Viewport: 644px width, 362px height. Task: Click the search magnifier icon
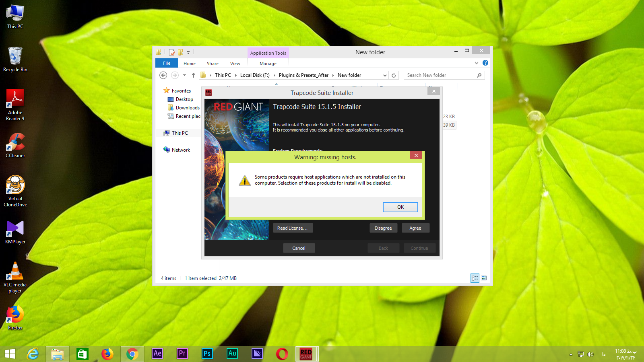point(479,75)
